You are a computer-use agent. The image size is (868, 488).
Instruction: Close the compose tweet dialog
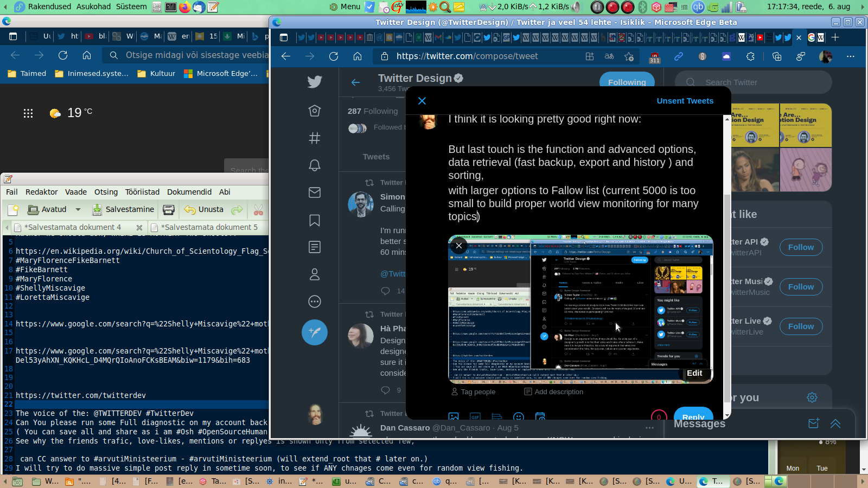[422, 101]
